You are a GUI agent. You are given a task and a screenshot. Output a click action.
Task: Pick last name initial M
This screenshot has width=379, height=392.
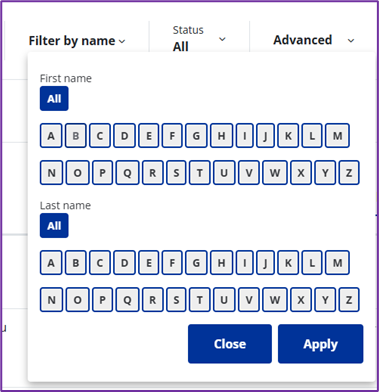pos(337,263)
